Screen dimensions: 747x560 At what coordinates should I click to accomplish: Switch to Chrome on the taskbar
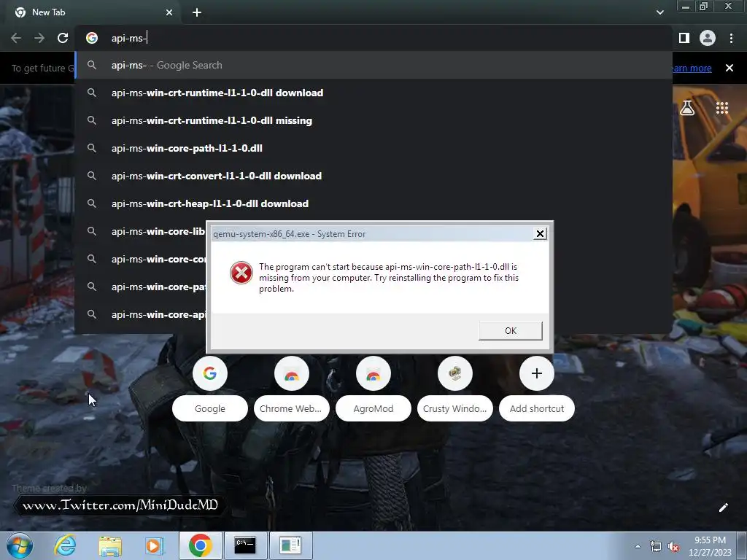[x=200, y=545]
